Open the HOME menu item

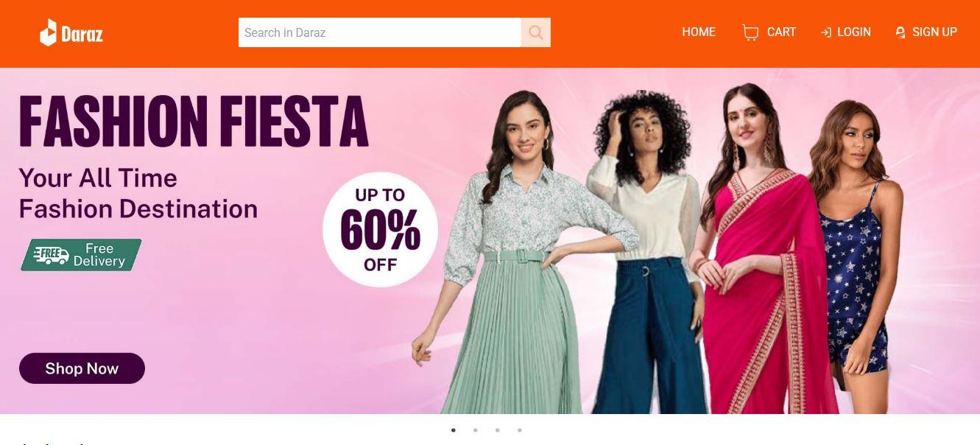(699, 32)
